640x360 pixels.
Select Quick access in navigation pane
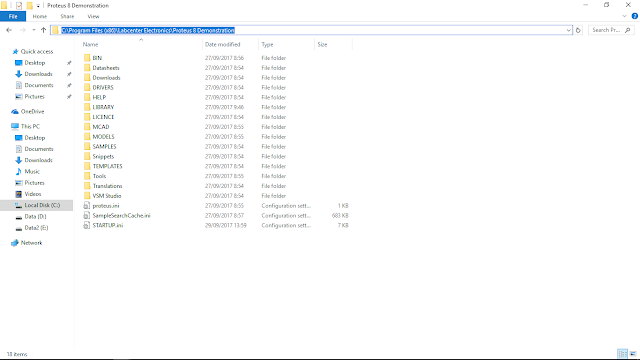point(37,51)
